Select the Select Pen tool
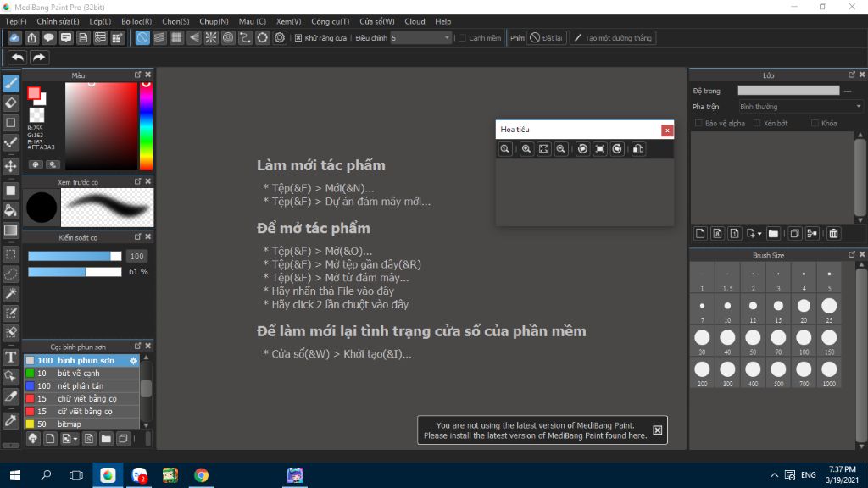 point(10,313)
